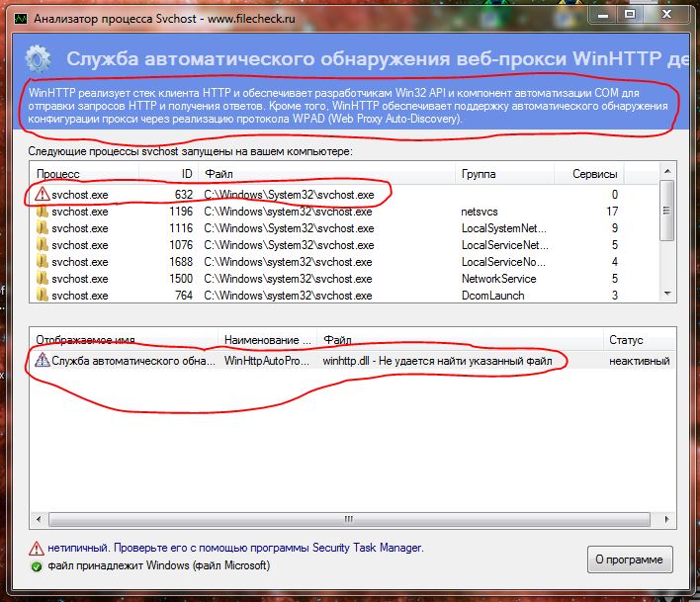700x602 pixels.
Task: Select the "LocalServiceNet..." group cell
Action: click(x=504, y=245)
